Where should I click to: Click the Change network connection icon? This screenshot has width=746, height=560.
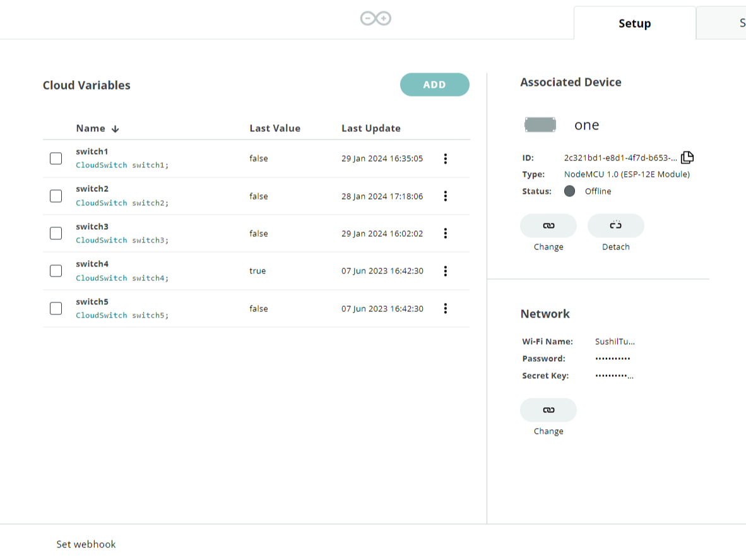548,410
